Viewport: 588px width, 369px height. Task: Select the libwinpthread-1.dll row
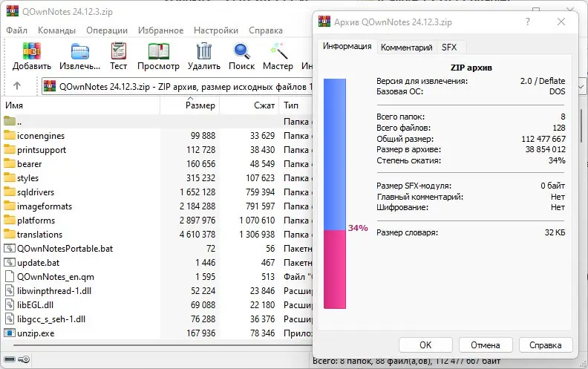[157, 290]
